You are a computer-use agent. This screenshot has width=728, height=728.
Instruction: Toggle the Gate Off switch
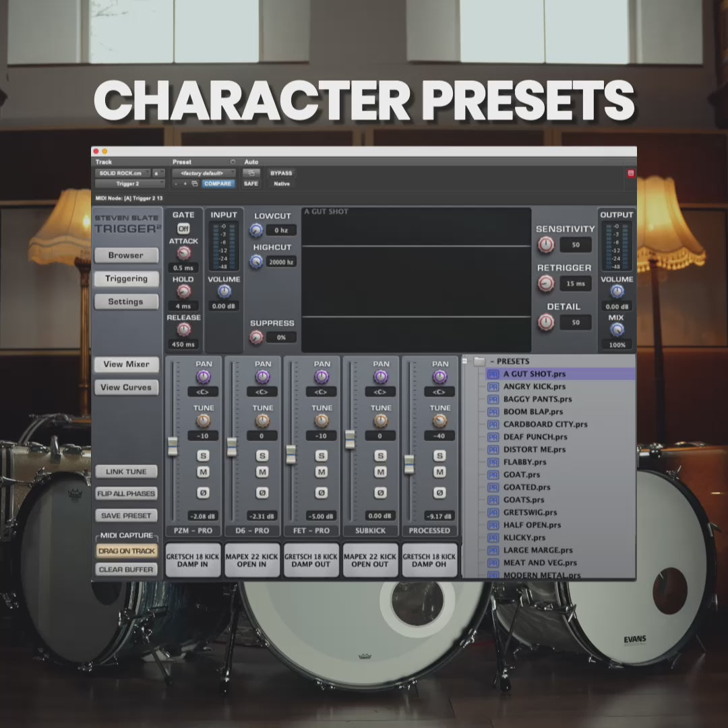click(x=183, y=229)
